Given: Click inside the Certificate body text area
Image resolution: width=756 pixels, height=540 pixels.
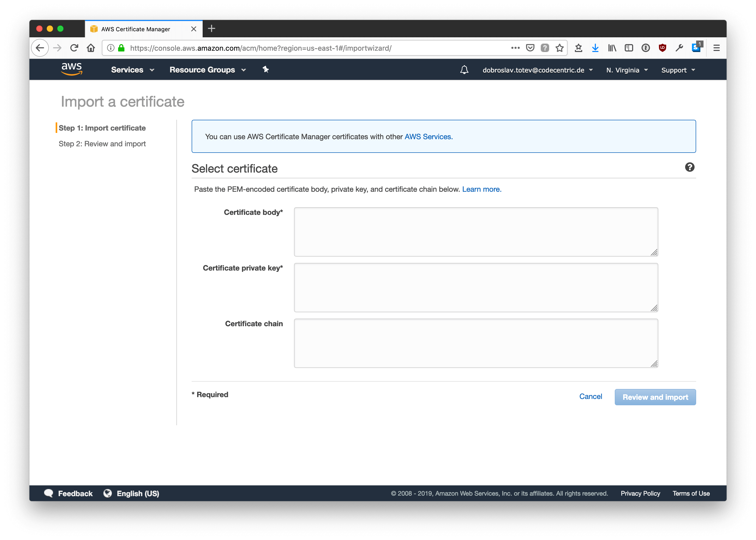Looking at the screenshot, I should point(476,232).
